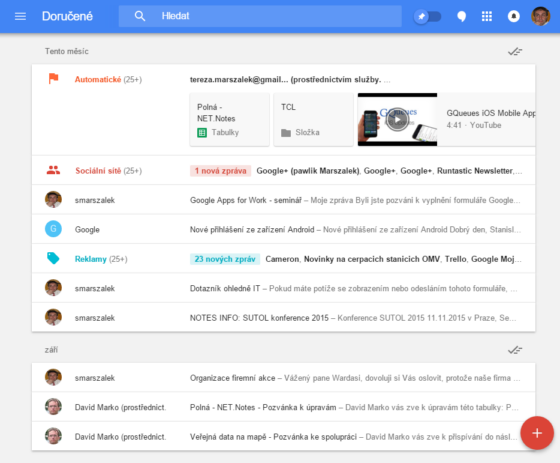Click David Marko avatar on Polná email
560x463 pixels.
(53, 407)
